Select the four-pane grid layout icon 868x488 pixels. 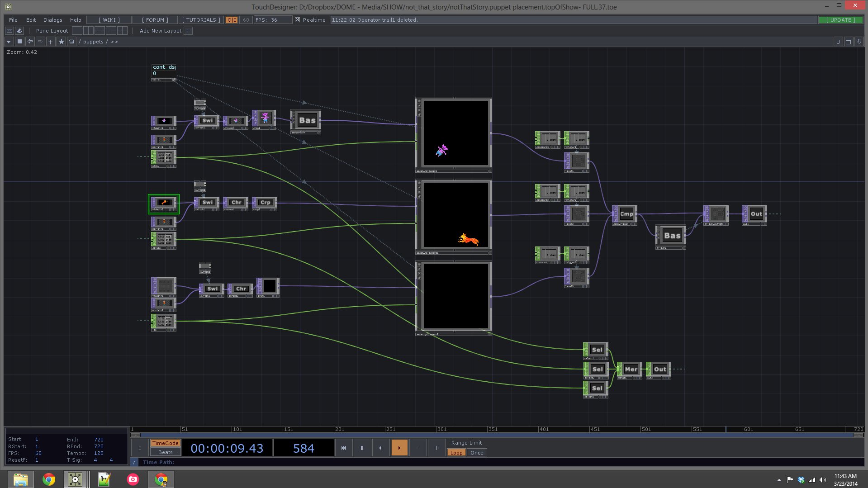(122, 31)
